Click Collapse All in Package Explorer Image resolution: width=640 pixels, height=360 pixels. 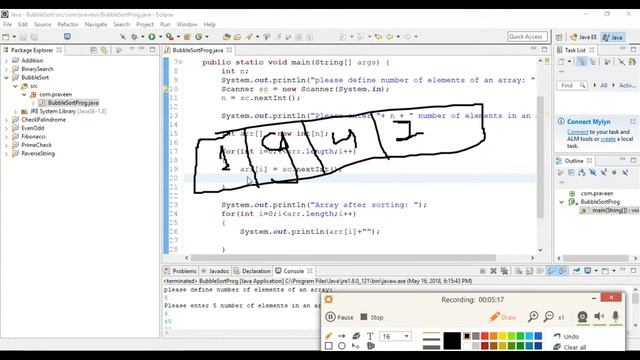(93, 50)
